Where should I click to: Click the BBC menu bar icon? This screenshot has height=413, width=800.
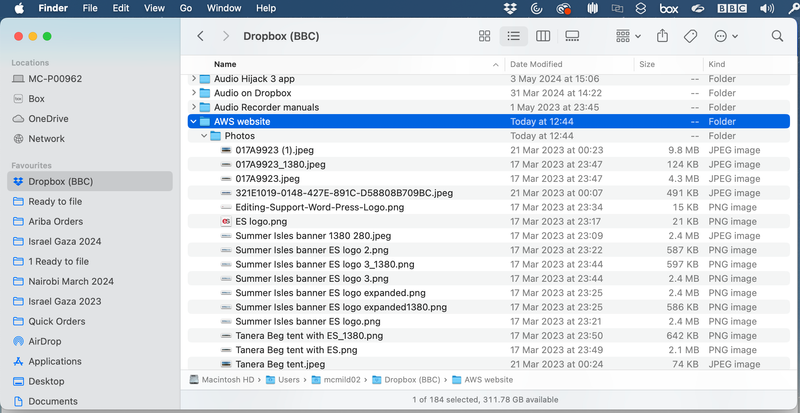[732, 8]
